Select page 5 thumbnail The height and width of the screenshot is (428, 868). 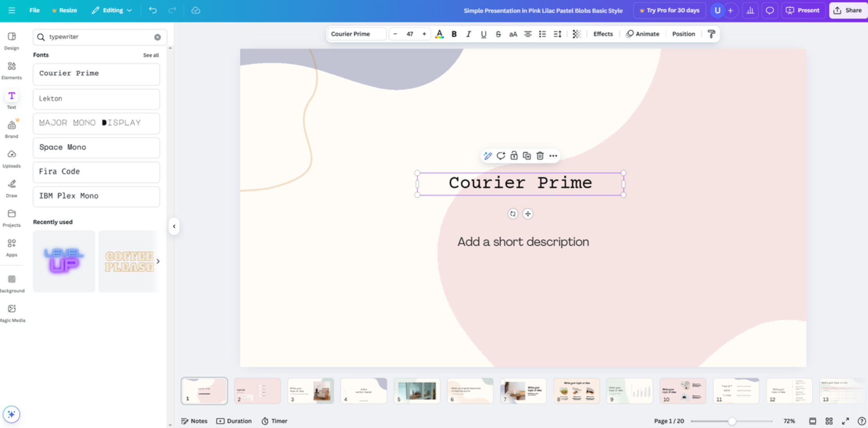pos(417,391)
